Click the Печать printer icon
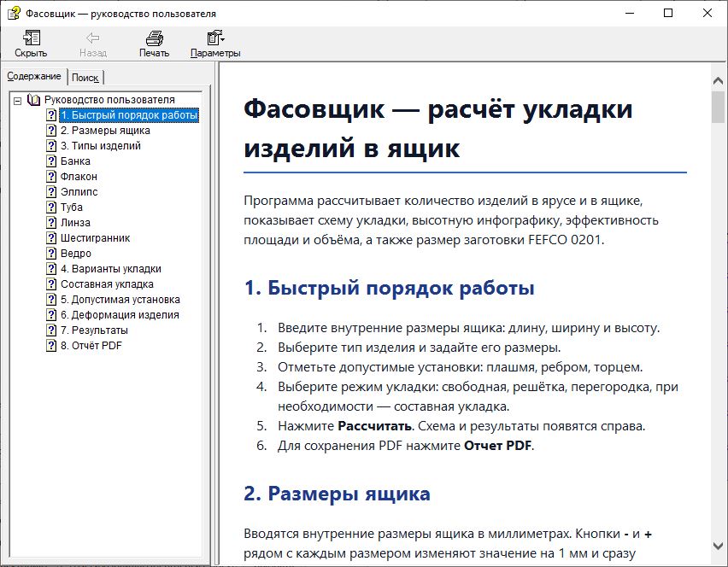 (x=154, y=38)
